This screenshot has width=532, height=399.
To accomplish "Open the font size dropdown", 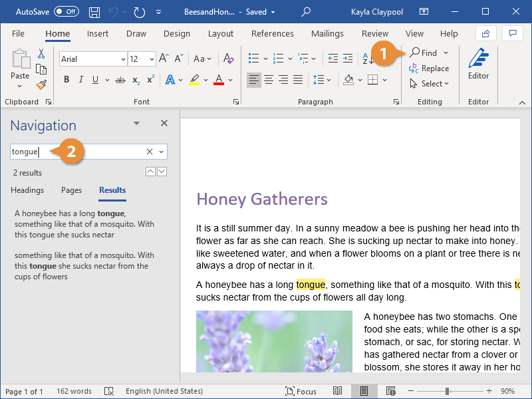I will pyautogui.click(x=152, y=59).
